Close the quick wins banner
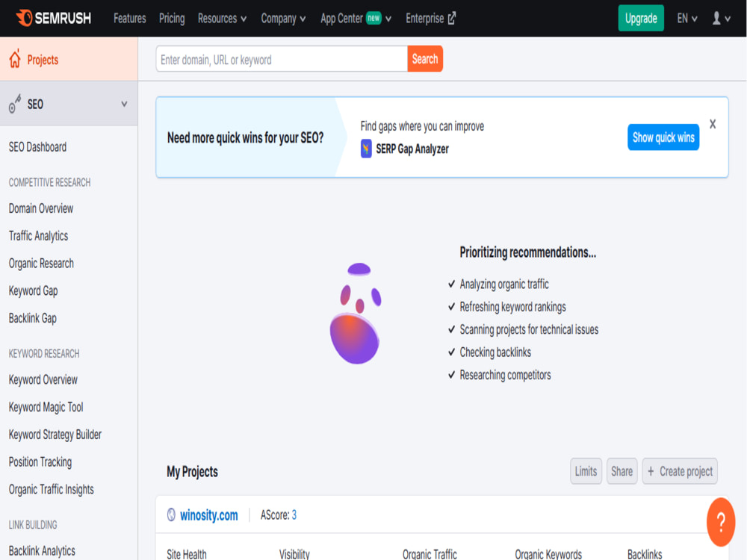This screenshot has width=747, height=560. (713, 124)
